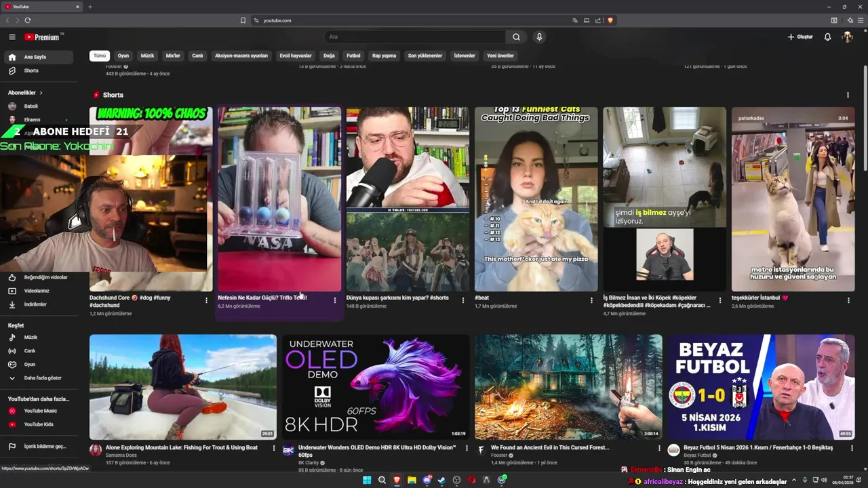Select the Oyun filter chip
Screen dimensions: 868x488
click(x=123, y=56)
